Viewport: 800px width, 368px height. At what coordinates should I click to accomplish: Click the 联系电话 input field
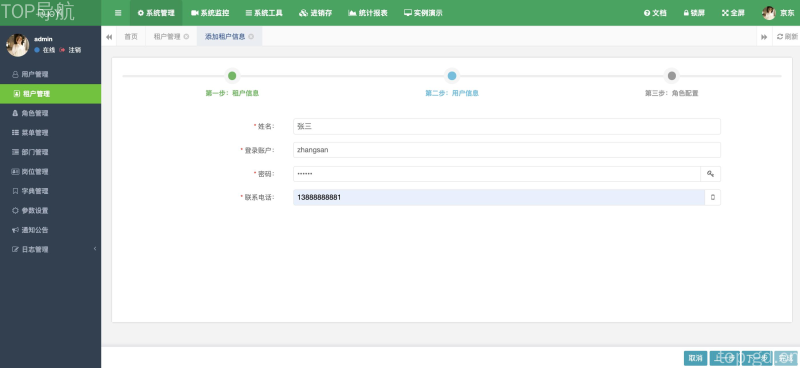[499, 198]
